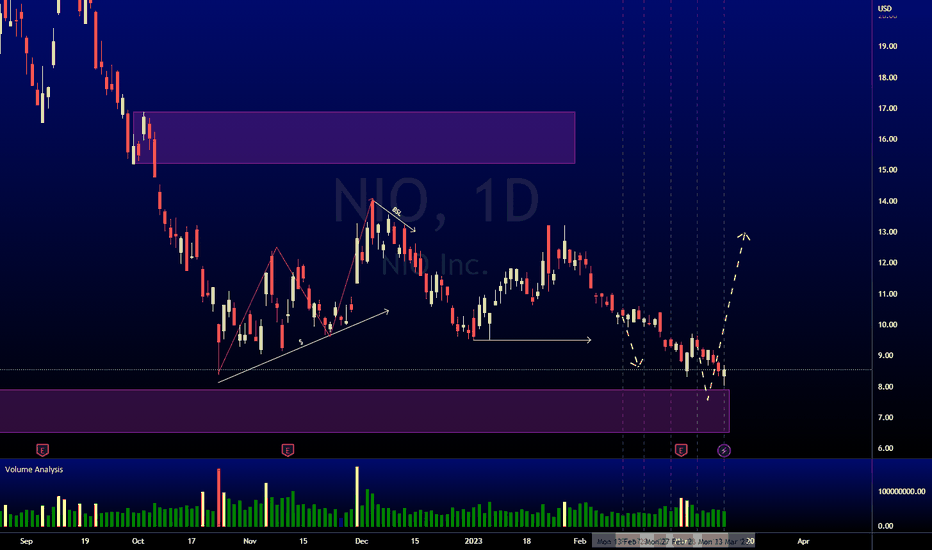Click the Apr label on the time axis

tap(803, 541)
